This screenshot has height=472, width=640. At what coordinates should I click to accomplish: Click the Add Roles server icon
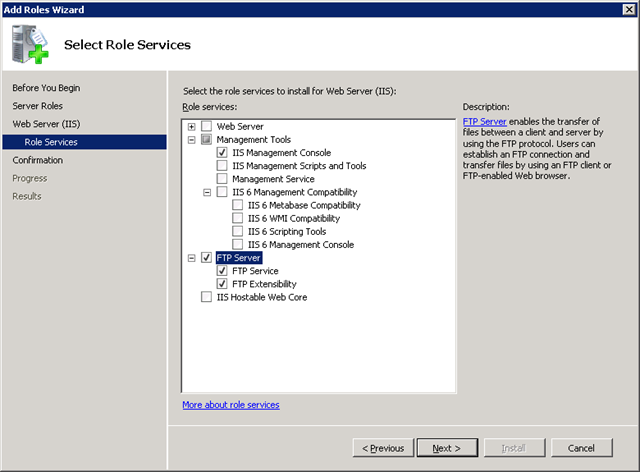coord(30,44)
